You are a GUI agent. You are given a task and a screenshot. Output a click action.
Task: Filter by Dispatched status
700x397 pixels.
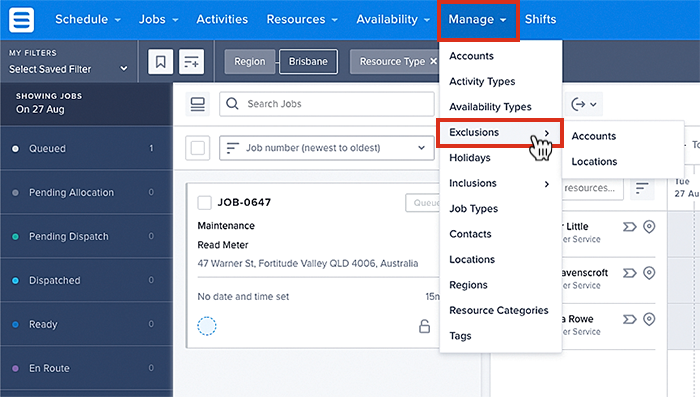pos(86,280)
